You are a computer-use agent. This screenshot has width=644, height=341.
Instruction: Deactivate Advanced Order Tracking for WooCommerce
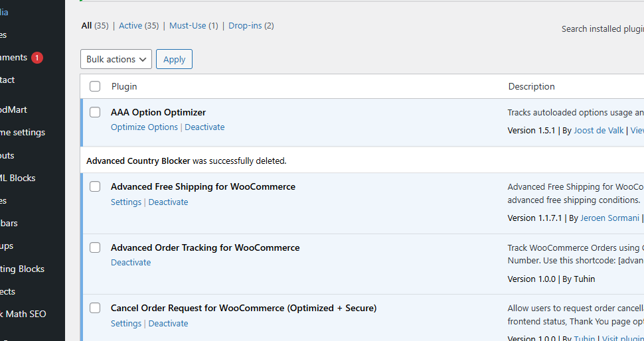(131, 262)
